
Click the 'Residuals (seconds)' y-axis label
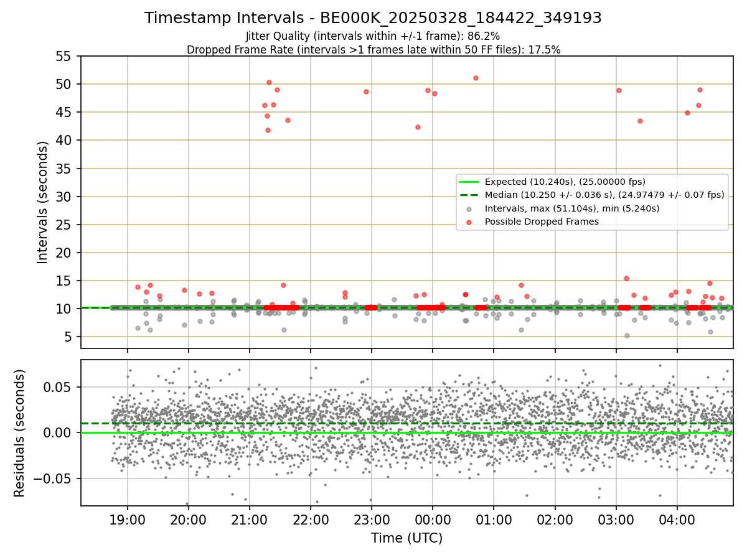20,433
